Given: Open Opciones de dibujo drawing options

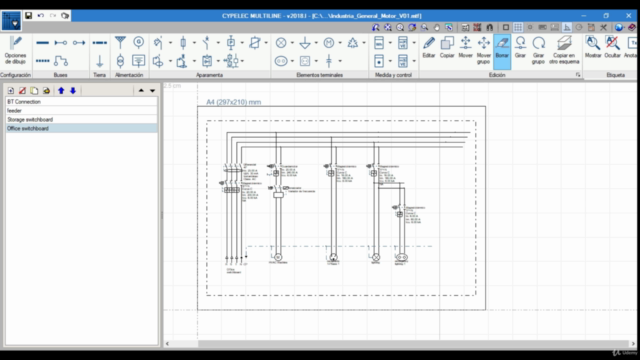Looking at the screenshot, I should pyautogui.click(x=16, y=51).
